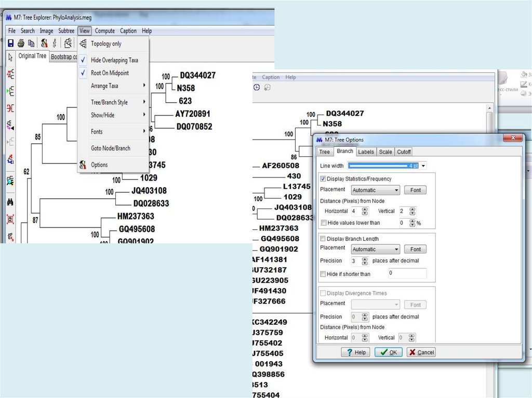Image resolution: width=532 pixels, height=398 pixels.
Task: Uncheck Display Statistics/Frequency checkbox
Action: [323, 179]
